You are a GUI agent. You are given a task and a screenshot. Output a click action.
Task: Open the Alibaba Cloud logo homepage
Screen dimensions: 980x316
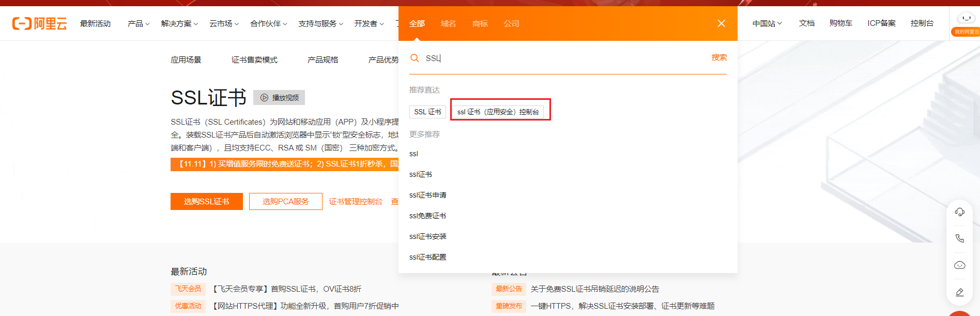pos(39,23)
